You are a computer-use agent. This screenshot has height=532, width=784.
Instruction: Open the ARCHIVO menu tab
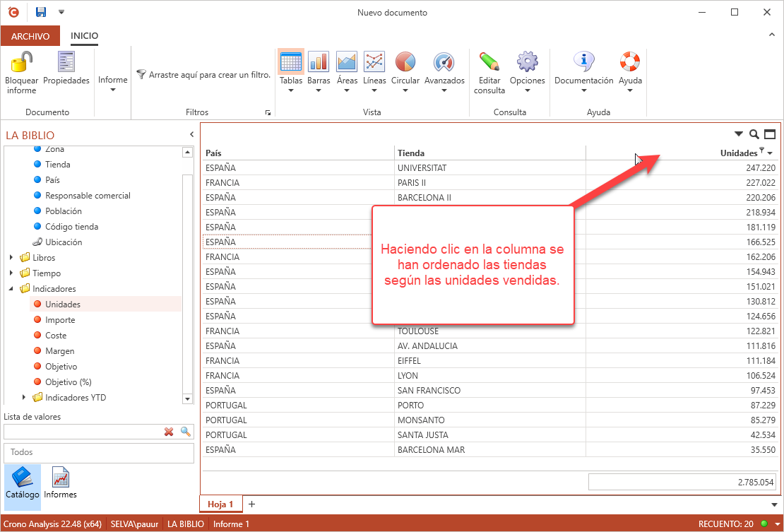pos(30,36)
